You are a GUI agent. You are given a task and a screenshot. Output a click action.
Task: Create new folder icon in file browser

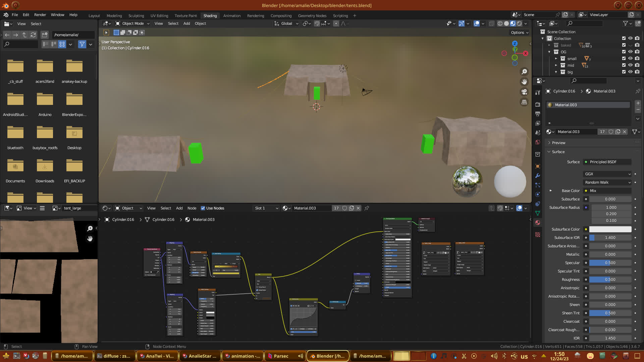coord(45,35)
